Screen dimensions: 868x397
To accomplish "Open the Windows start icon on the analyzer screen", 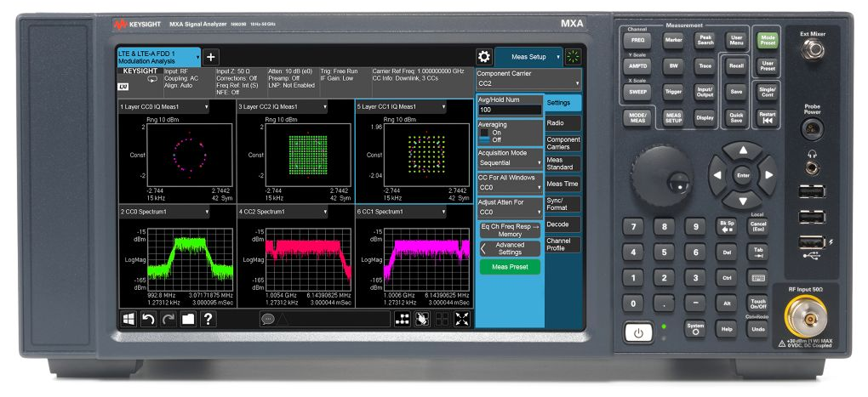I will [x=129, y=319].
